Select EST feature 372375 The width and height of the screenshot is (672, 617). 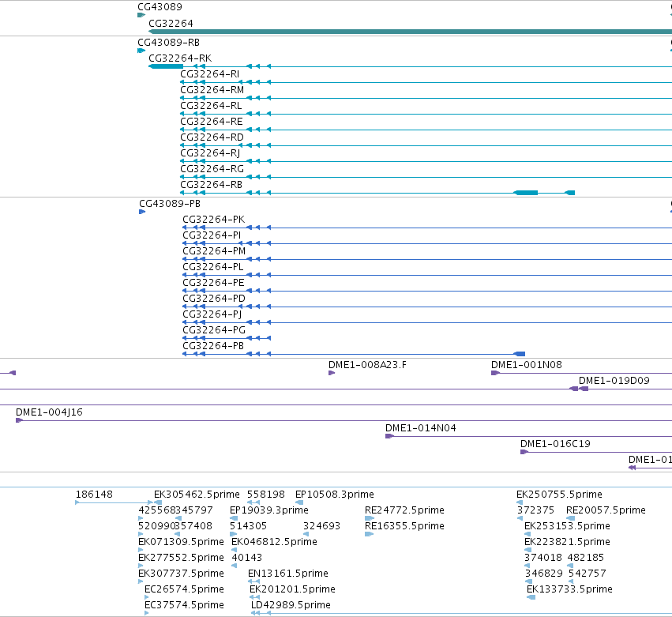(535, 510)
